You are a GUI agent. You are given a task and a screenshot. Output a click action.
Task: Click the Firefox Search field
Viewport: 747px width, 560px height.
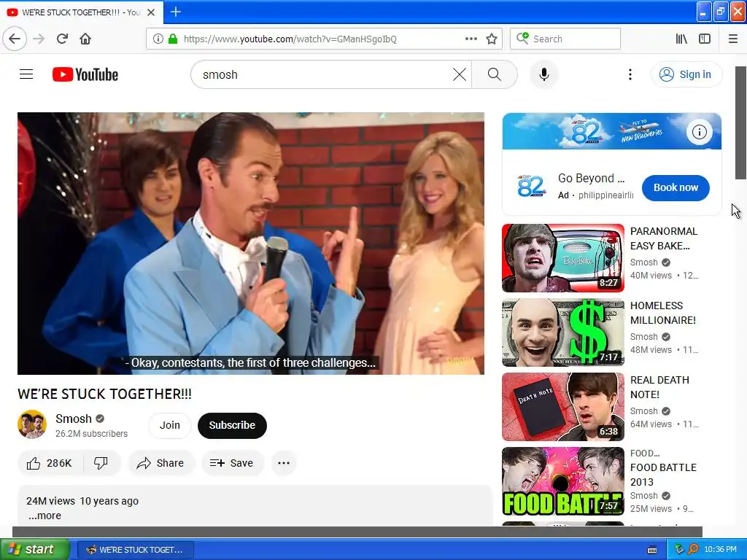pyautogui.click(x=565, y=39)
